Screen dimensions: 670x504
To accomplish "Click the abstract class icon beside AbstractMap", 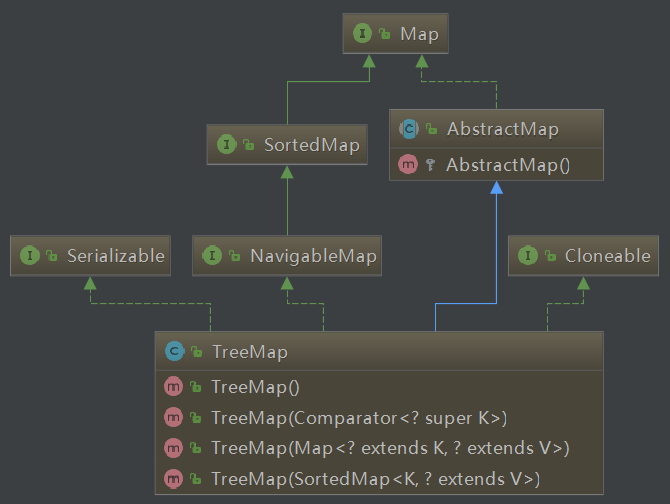I will click(x=408, y=129).
